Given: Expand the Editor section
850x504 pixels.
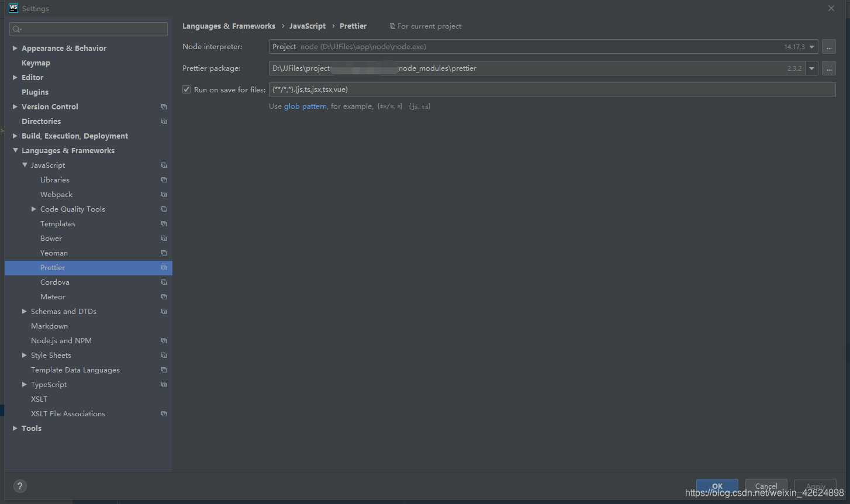Looking at the screenshot, I should pos(15,77).
